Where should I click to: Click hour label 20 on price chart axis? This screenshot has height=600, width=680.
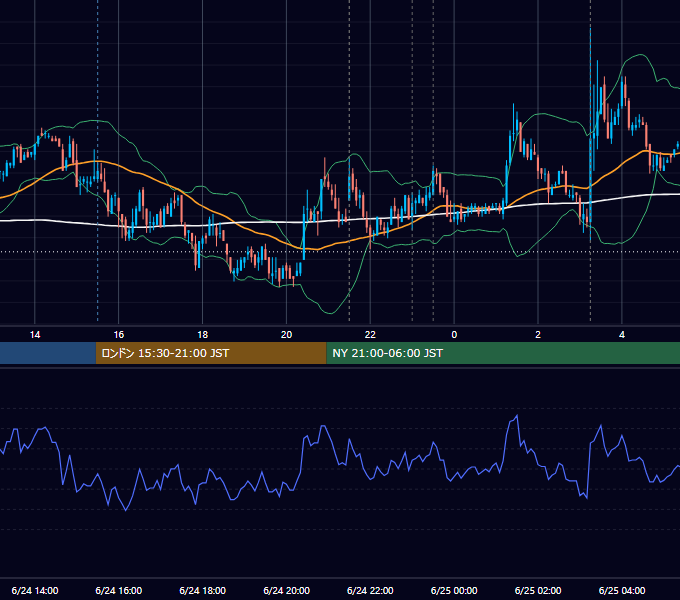(286, 335)
